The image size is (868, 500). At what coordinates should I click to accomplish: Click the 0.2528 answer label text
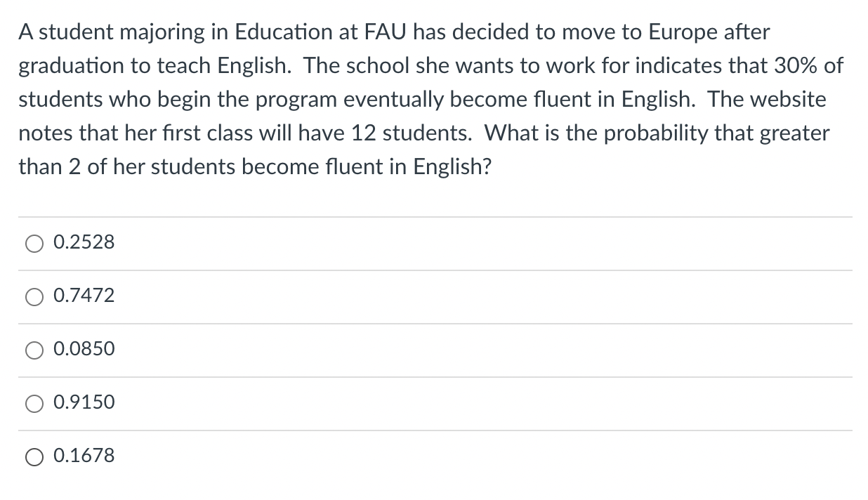point(84,243)
